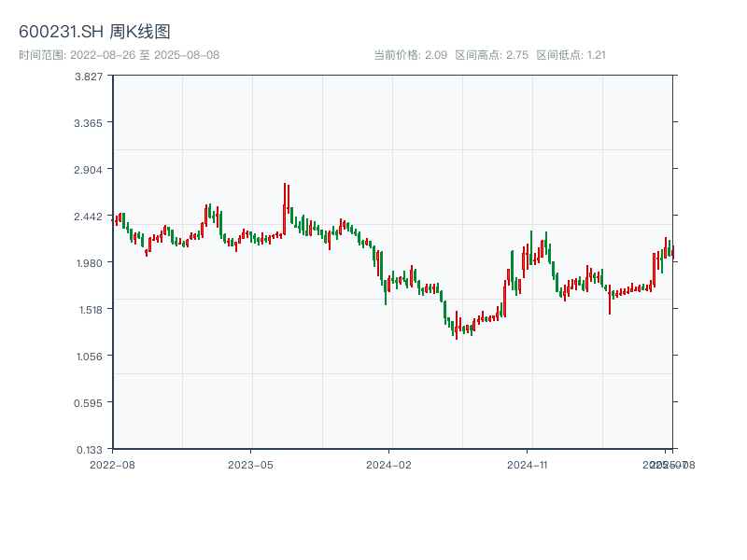Select the 2022-08 x-axis date marker
The image size is (747, 560).
[x=112, y=464]
